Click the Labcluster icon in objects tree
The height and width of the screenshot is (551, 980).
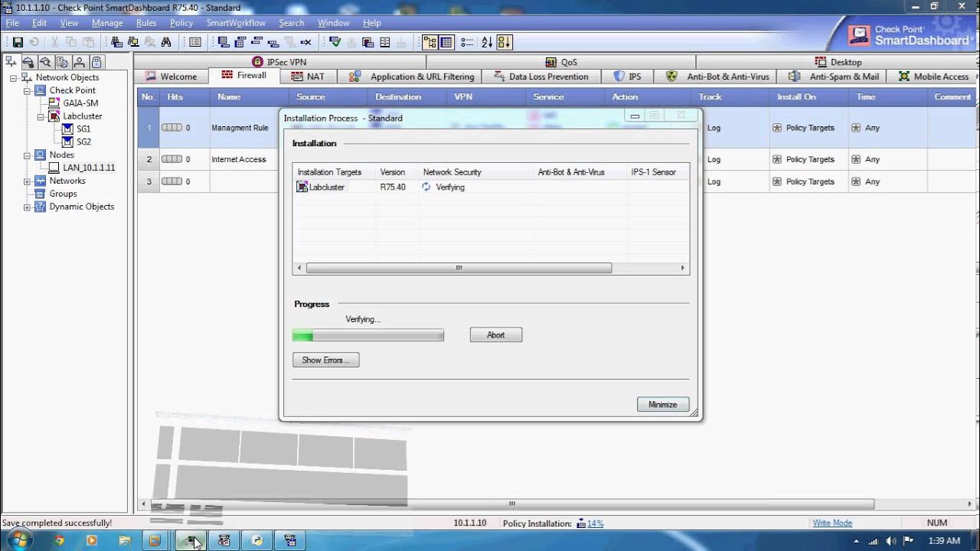pos(54,116)
